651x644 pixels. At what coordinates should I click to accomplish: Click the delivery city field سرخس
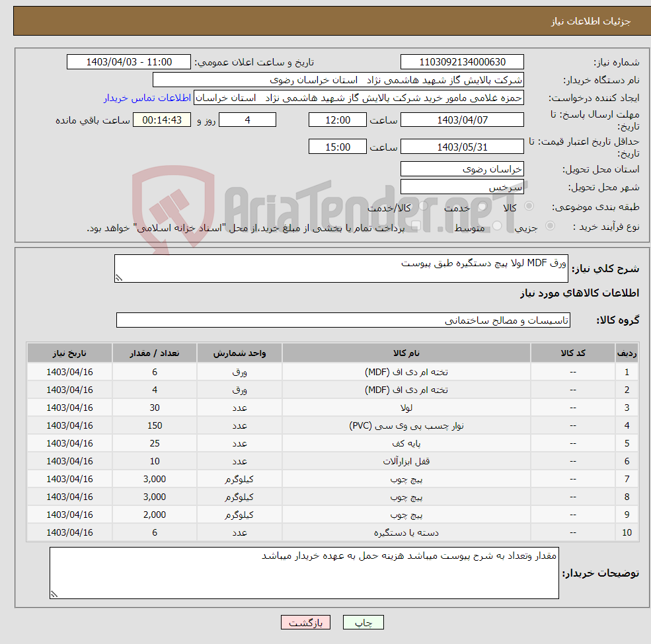[x=462, y=187]
